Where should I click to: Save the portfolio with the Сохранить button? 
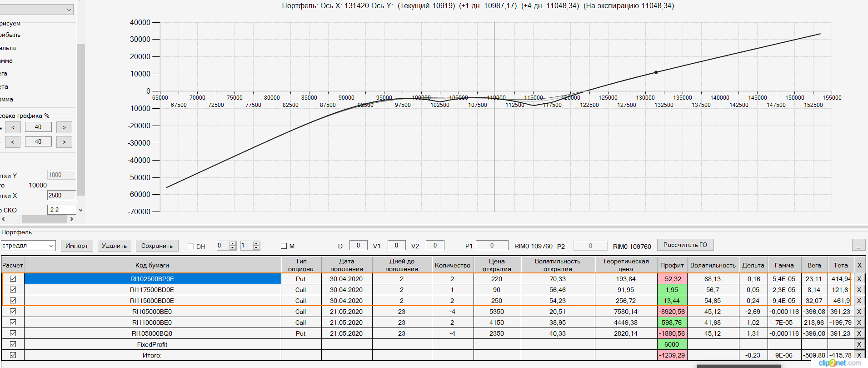coord(157,246)
